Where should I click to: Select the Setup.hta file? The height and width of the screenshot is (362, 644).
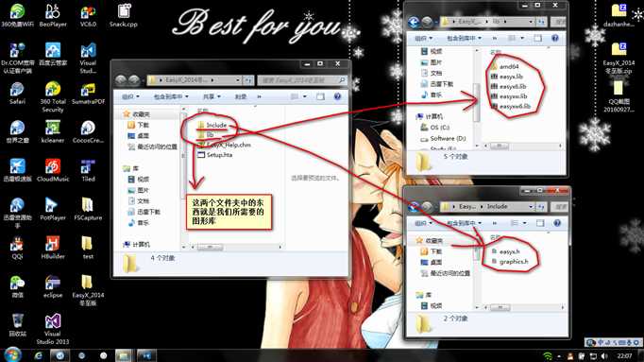[x=214, y=155]
